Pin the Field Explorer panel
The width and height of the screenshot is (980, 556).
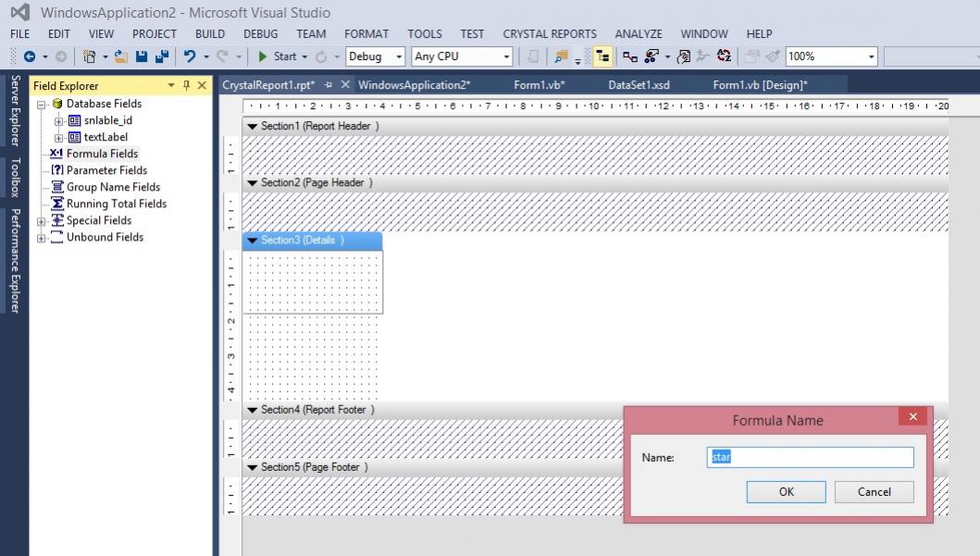186,85
